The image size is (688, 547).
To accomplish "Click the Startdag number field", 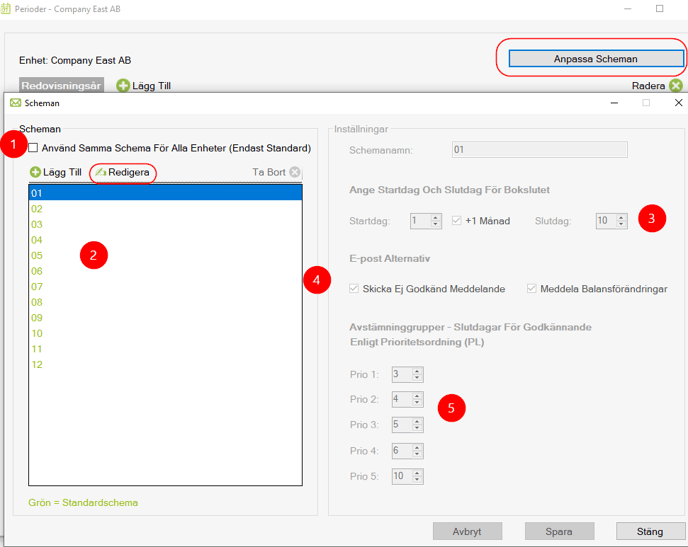I will 420,221.
